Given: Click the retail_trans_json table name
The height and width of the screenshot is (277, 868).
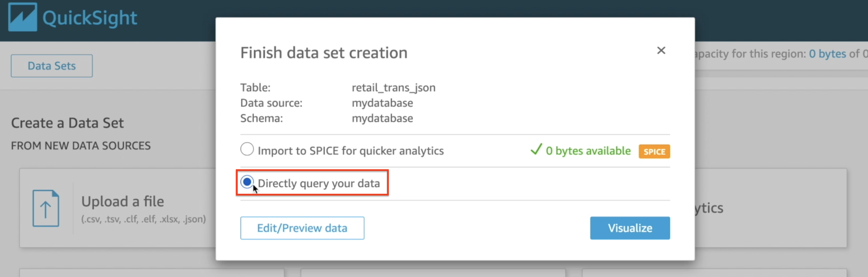Looking at the screenshot, I should tap(394, 88).
